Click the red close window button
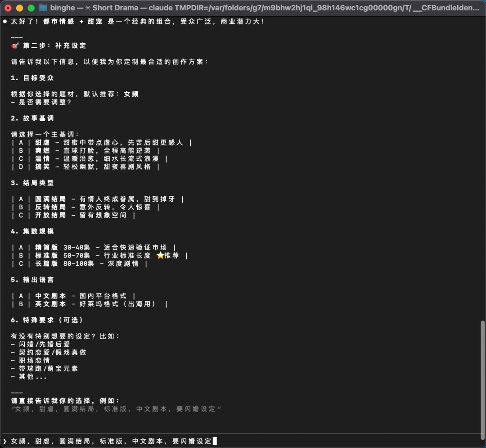The width and height of the screenshot is (486, 448). (x=9, y=8)
